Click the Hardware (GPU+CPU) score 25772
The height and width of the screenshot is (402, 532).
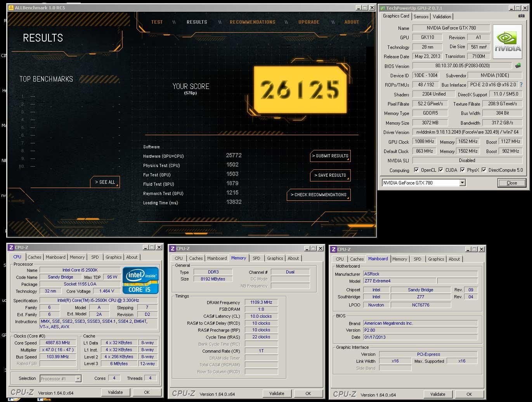coord(234,155)
